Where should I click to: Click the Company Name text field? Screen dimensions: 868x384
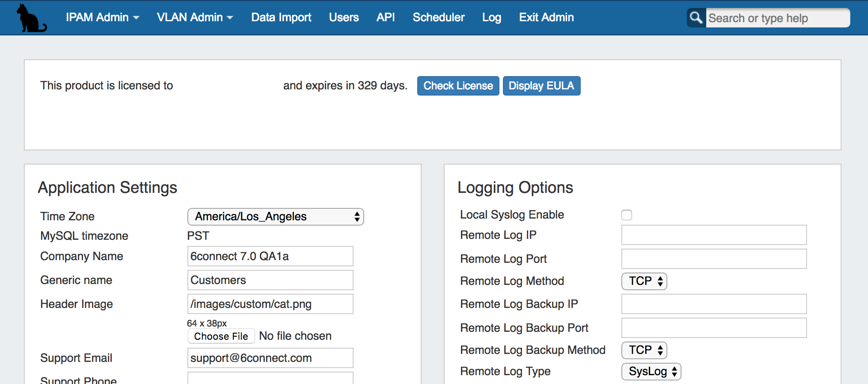click(x=270, y=257)
